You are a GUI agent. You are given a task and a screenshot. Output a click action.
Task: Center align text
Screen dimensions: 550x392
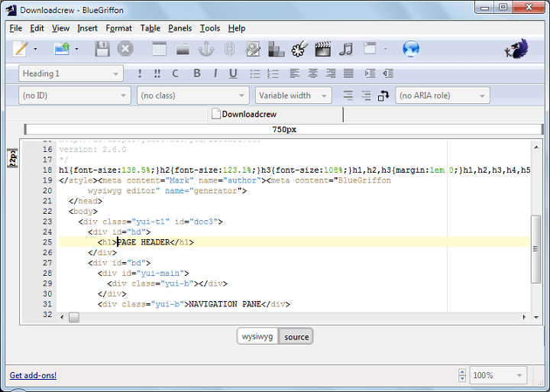click(x=312, y=73)
